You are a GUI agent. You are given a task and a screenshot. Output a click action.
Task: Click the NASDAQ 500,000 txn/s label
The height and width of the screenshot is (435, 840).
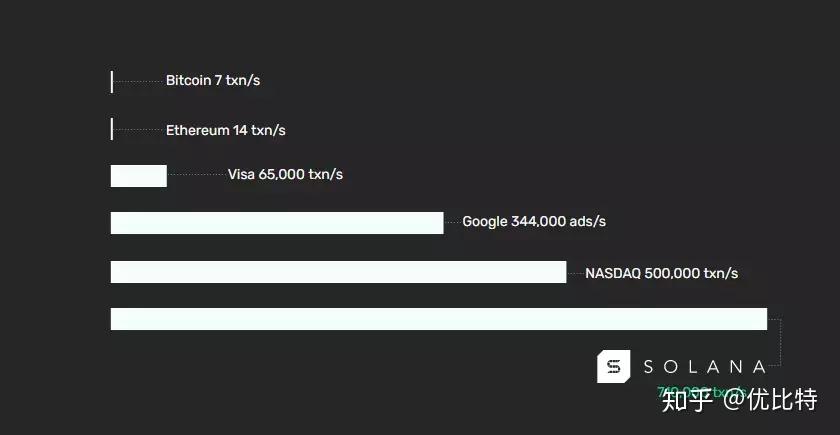662,273
